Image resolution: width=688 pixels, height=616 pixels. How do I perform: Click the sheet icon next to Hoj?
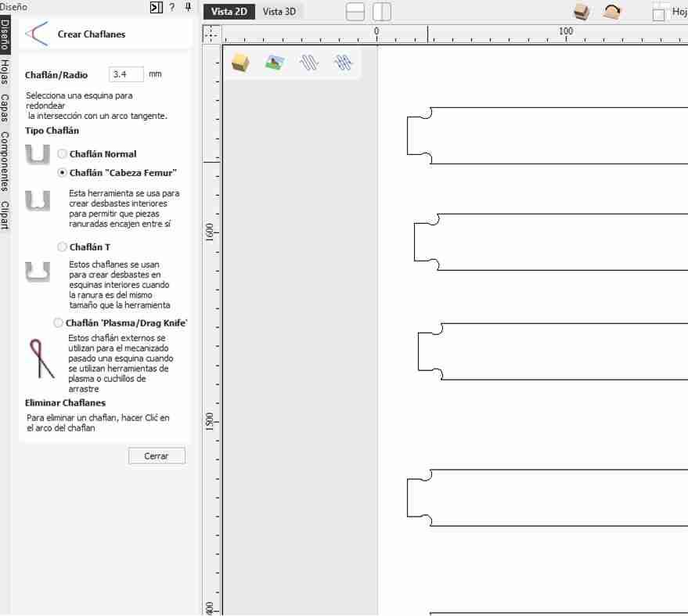[x=658, y=13]
